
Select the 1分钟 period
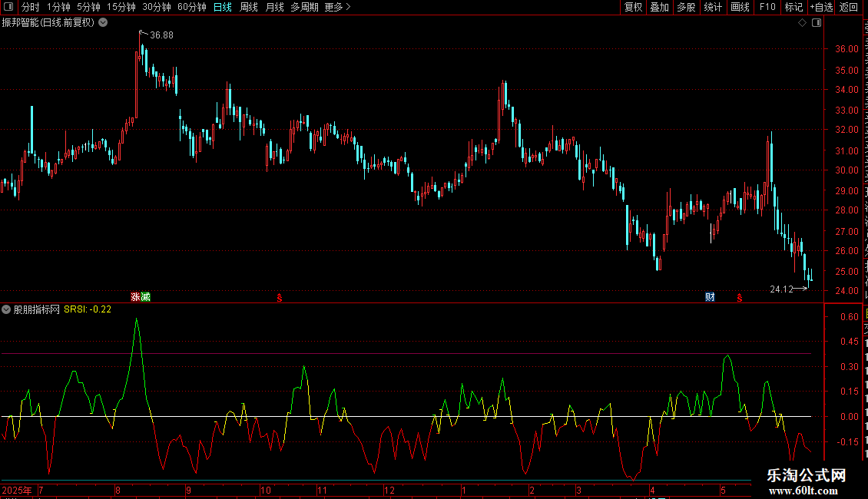(x=58, y=7)
